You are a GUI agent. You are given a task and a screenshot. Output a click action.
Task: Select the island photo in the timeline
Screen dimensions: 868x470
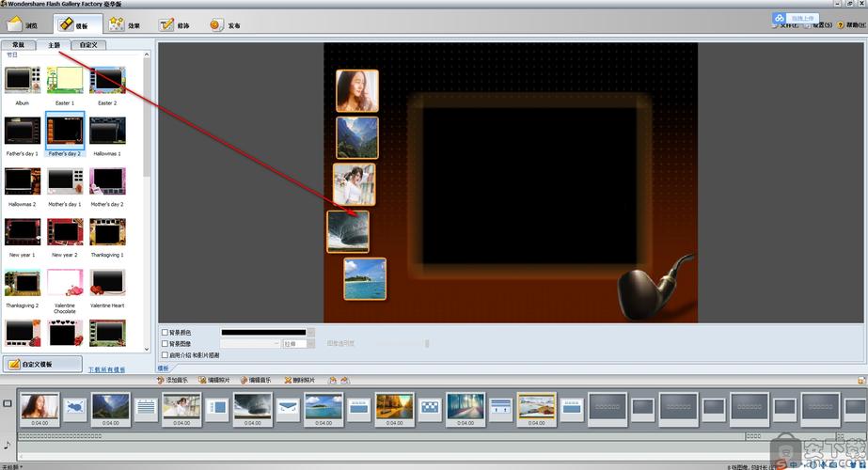324,410
